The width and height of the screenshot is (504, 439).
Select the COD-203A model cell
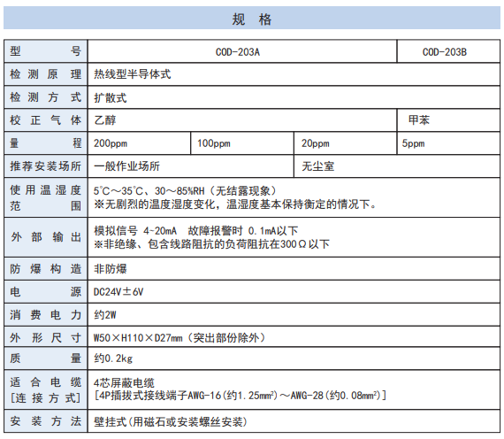[x=242, y=51]
